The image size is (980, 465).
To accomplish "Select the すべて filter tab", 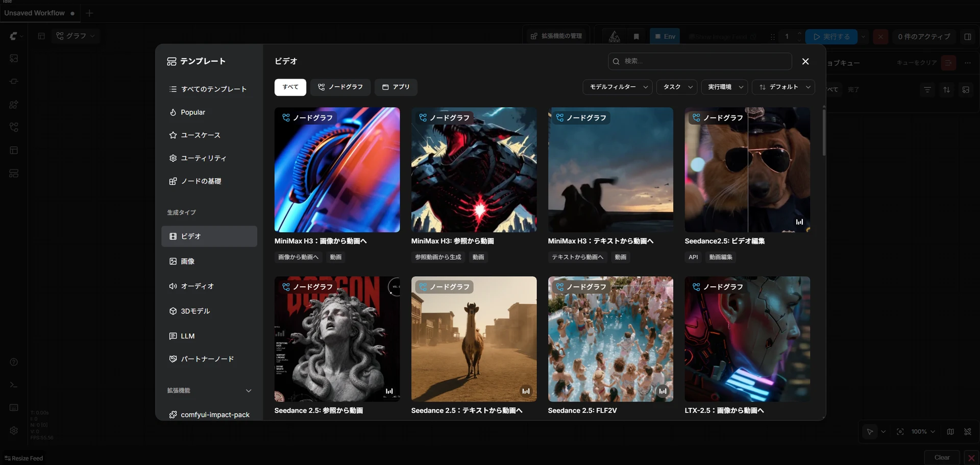I will click(290, 87).
